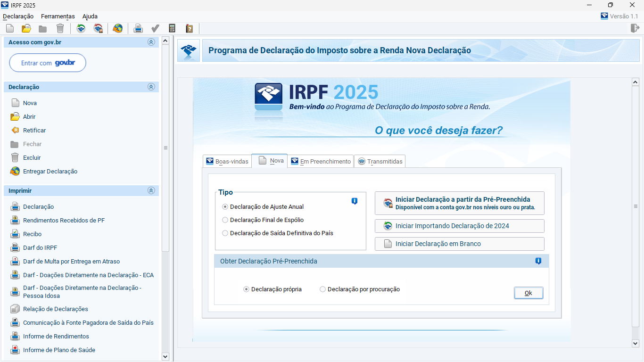This screenshot has height=362, width=644.
Task: Choose Declaração de Saída Definitiva do País
Action: [x=225, y=233]
